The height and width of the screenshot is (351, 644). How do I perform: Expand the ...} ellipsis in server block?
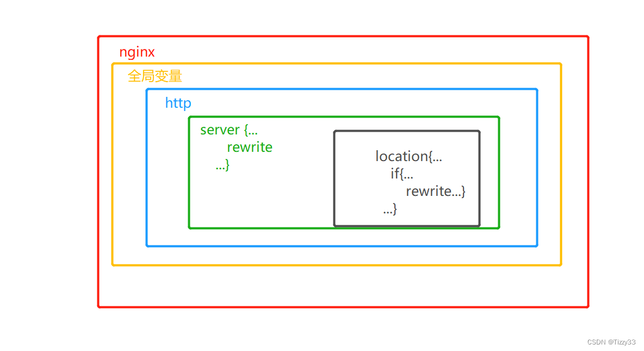tap(222, 164)
